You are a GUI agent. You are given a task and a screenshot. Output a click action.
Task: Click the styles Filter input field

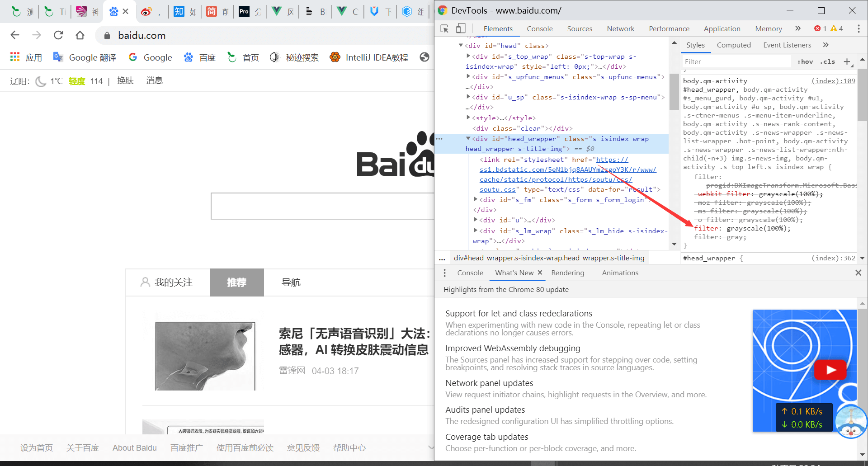(x=737, y=61)
